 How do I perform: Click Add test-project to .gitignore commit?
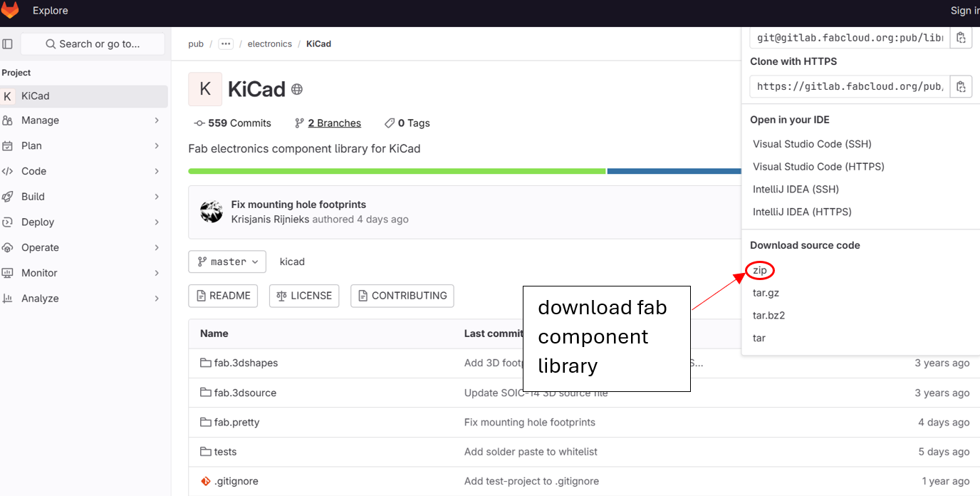(531, 481)
